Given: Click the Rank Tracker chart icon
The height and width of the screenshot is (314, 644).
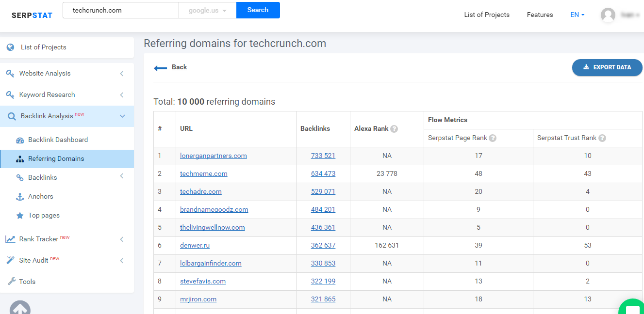Looking at the screenshot, I should (x=10, y=239).
